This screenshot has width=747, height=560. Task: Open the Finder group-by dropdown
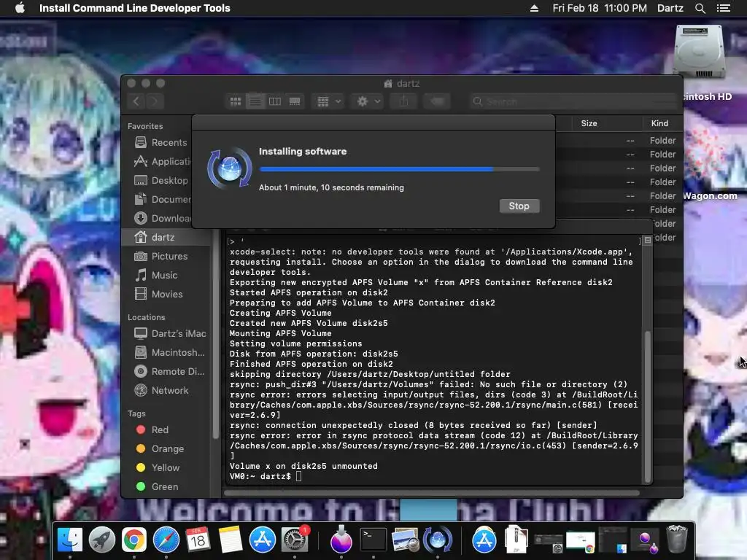(329, 101)
